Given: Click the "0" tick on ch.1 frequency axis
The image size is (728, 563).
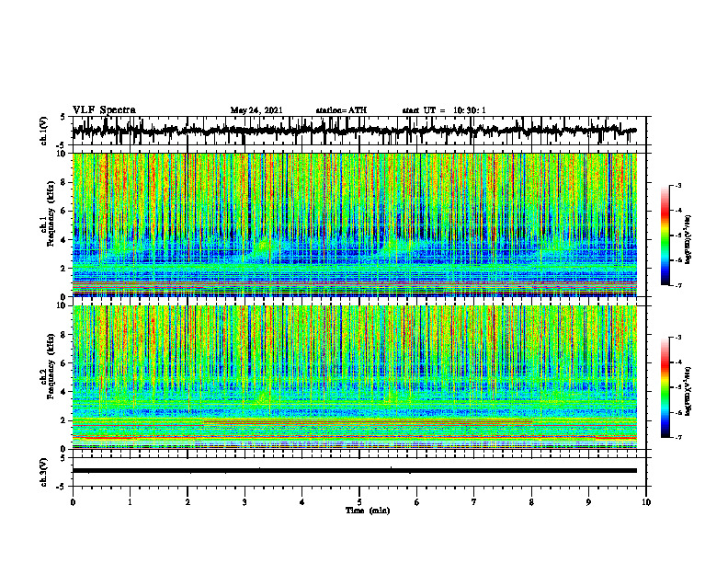Looking at the screenshot, I should click(63, 297).
